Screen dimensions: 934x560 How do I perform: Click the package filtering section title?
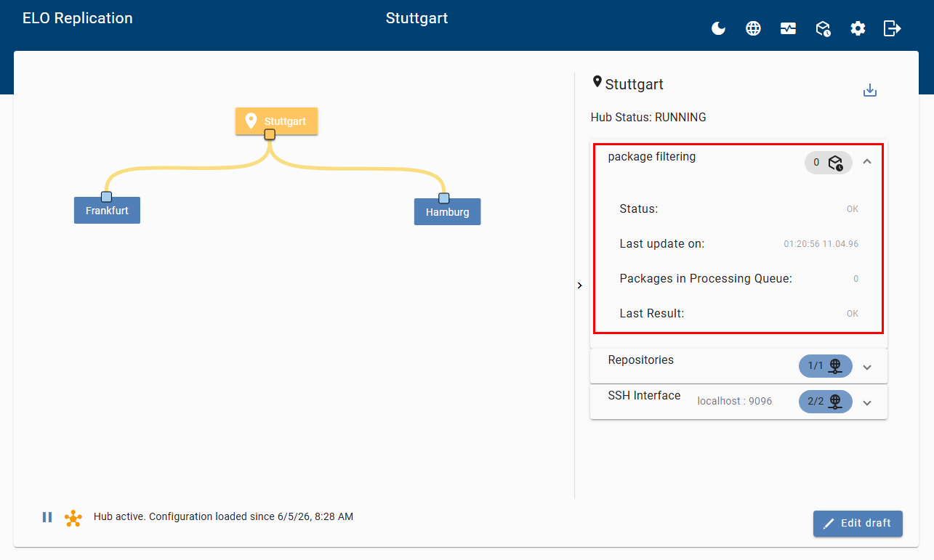point(651,156)
